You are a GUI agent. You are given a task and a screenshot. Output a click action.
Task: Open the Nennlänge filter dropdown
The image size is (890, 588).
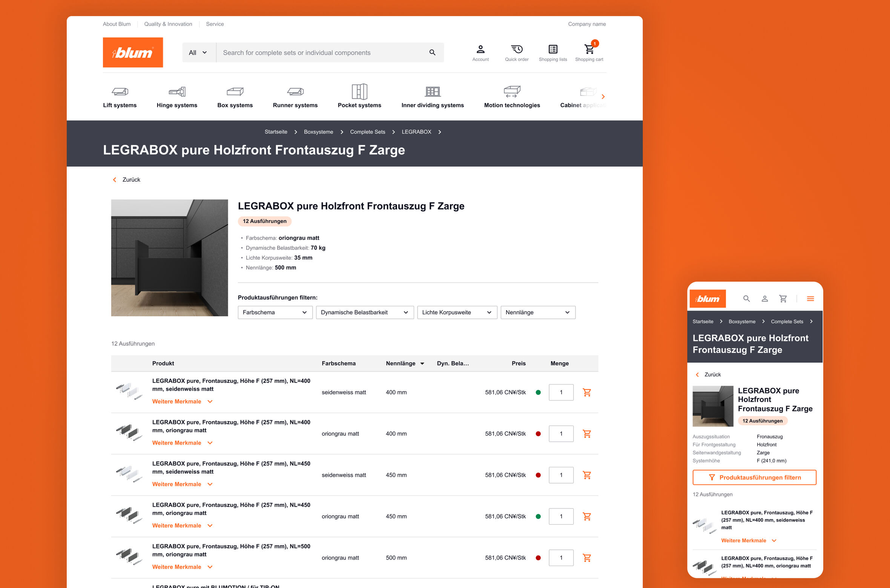(538, 312)
